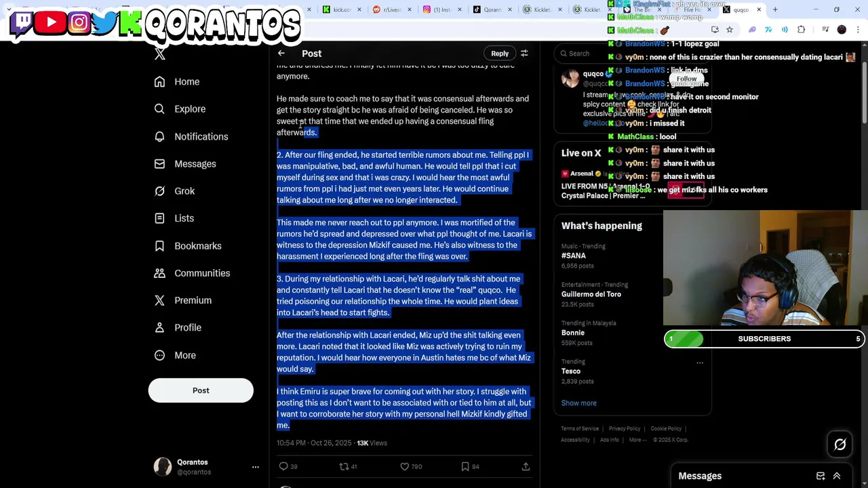Compose new message icon in Messages drawer
Image resolution: width=868 pixels, height=488 pixels.
(x=821, y=476)
